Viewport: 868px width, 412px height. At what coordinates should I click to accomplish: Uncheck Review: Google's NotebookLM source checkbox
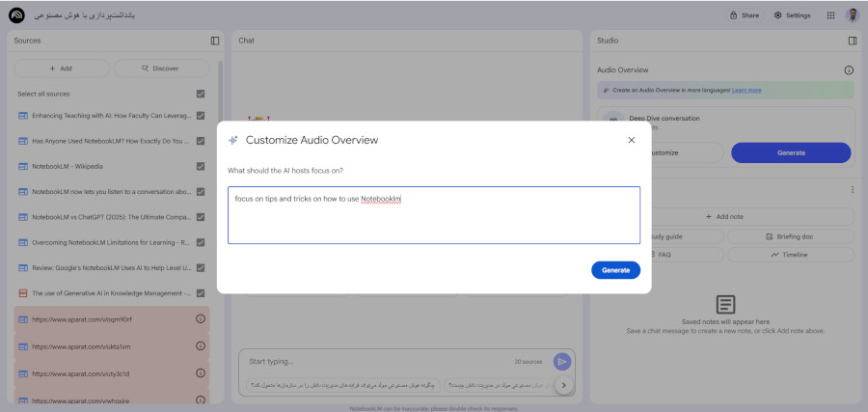201,268
